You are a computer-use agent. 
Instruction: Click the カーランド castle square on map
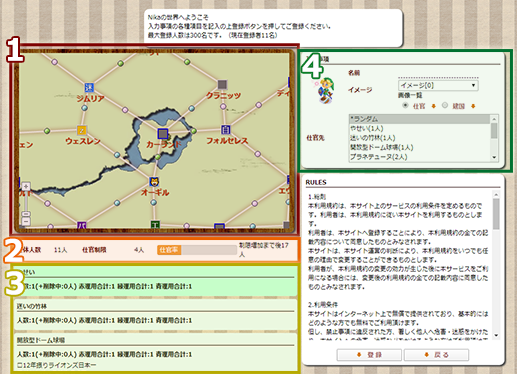(x=163, y=134)
